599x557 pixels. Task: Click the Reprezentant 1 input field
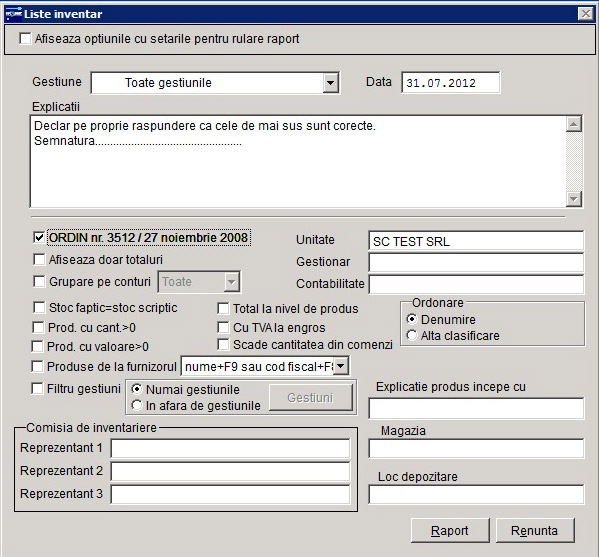(230, 448)
